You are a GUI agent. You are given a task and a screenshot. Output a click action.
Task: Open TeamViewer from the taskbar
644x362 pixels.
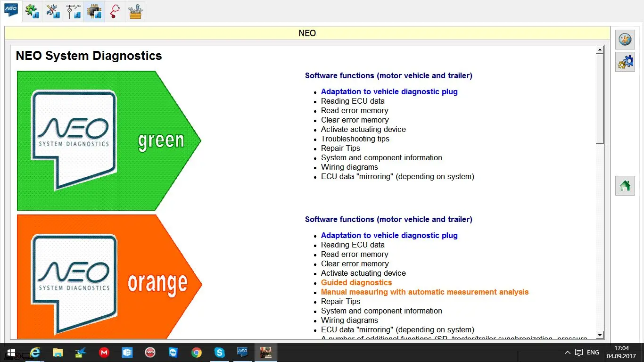click(173, 353)
